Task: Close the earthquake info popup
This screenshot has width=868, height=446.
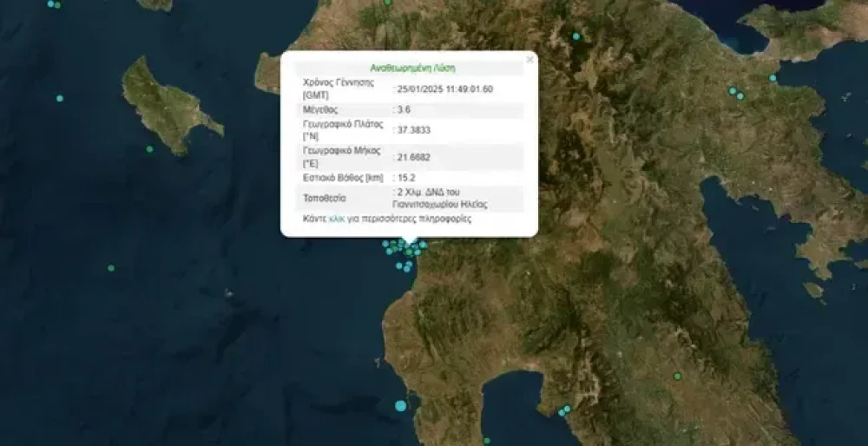Action: 529,60
